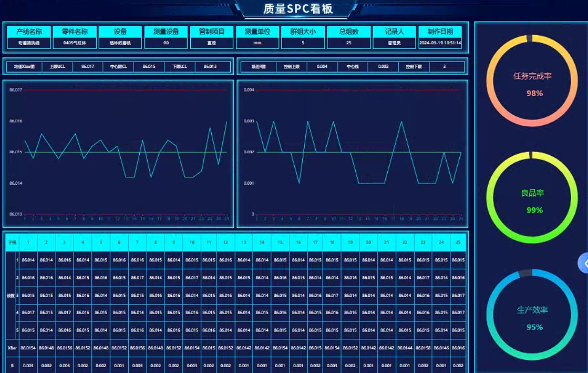Click the 下限LCL value 86.013
The height and width of the screenshot is (373, 588).
tap(210, 67)
